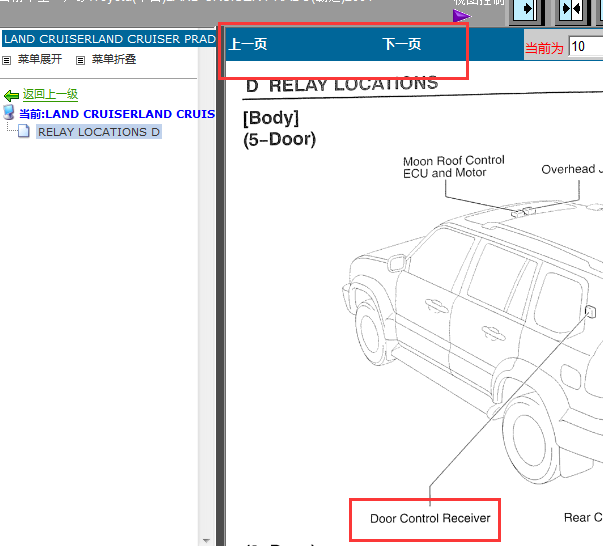
Task: Click the 返回上一级 back link
Action: (50, 94)
